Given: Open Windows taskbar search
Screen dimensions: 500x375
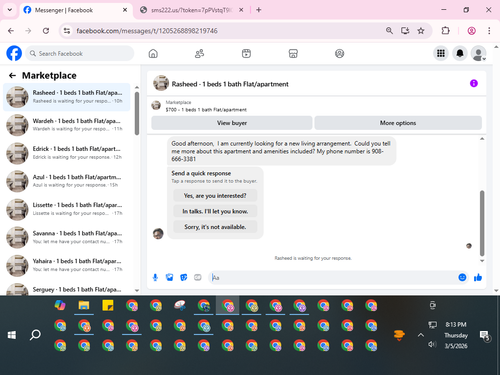Looking at the screenshot, I should 35,335.
